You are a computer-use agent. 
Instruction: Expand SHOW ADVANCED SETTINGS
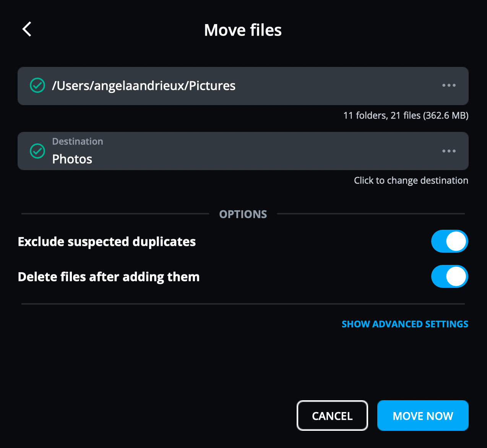click(x=405, y=324)
